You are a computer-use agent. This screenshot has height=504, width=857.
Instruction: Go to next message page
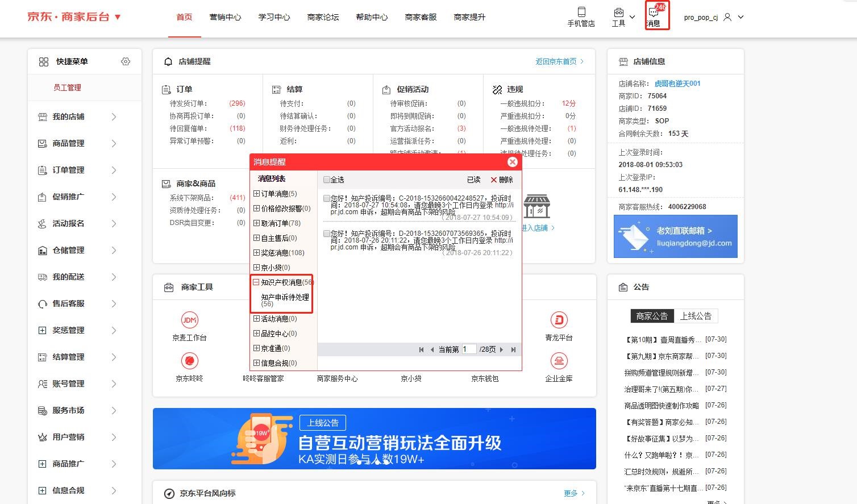point(501,349)
